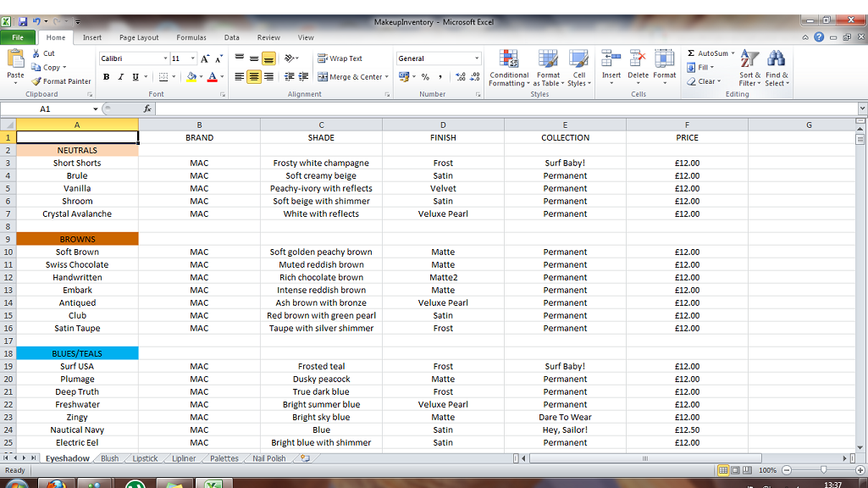Toggle Align Text Right
868x488 pixels.
tap(268, 76)
